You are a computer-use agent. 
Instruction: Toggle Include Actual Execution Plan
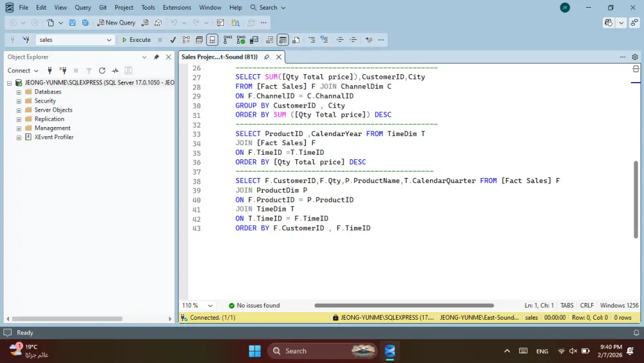click(227, 40)
